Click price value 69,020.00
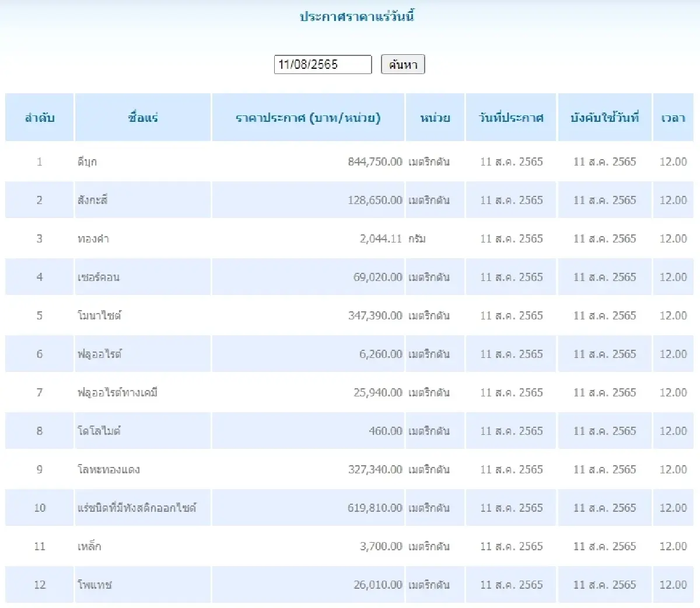This screenshot has height=608, width=700. [378, 277]
